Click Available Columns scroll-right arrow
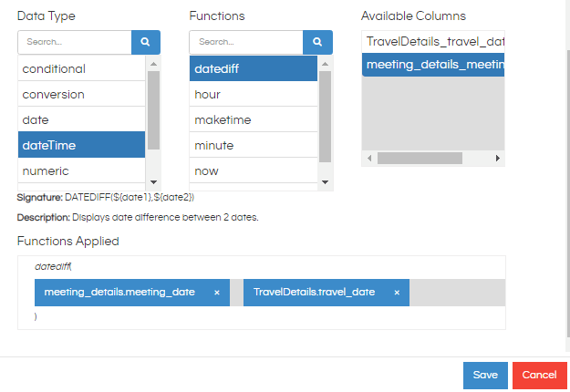Viewport: 570px width, 392px height. click(x=498, y=159)
